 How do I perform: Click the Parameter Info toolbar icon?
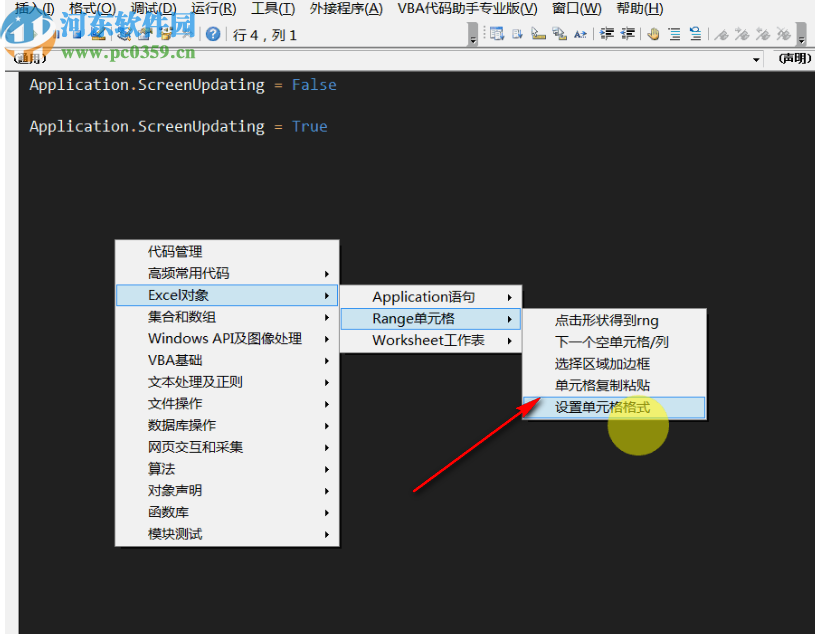tap(559, 34)
